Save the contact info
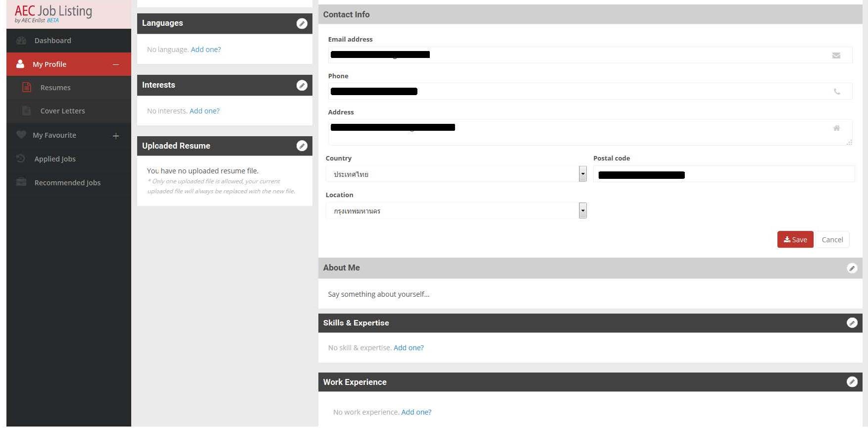Image resolution: width=868 pixels, height=430 pixels. (795, 240)
